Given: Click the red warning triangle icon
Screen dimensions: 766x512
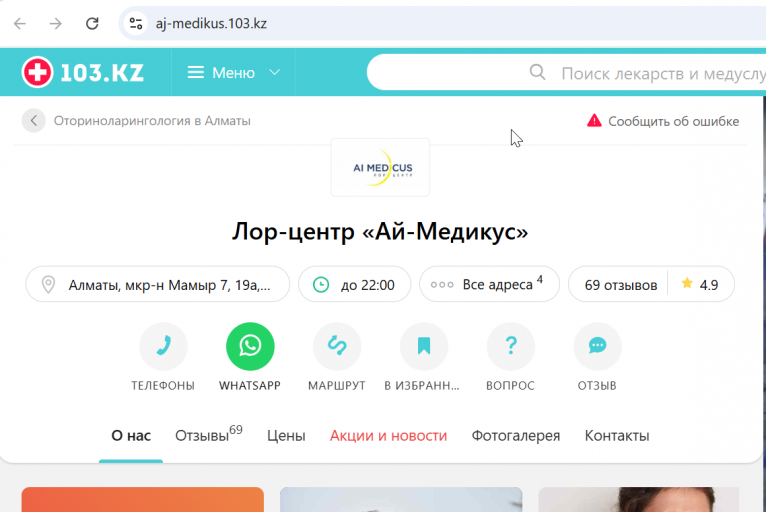Looking at the screenshot, I should 594,120.
